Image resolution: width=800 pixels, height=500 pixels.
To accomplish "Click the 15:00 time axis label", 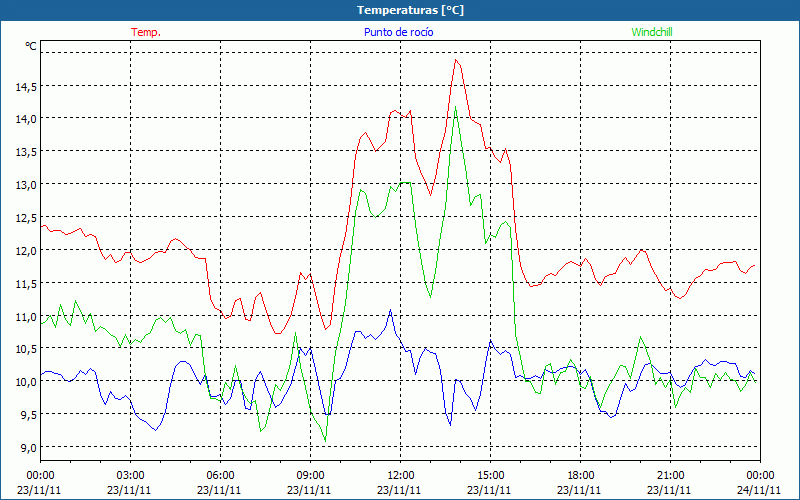I will (490, 476).
